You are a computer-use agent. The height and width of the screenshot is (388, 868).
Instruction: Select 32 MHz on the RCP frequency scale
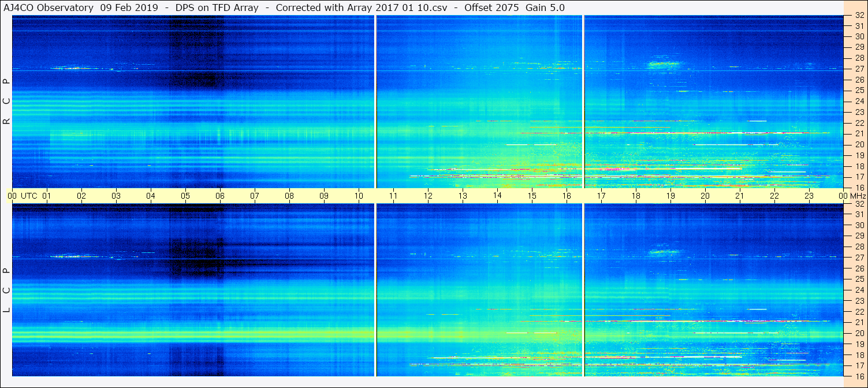point(859,16)
